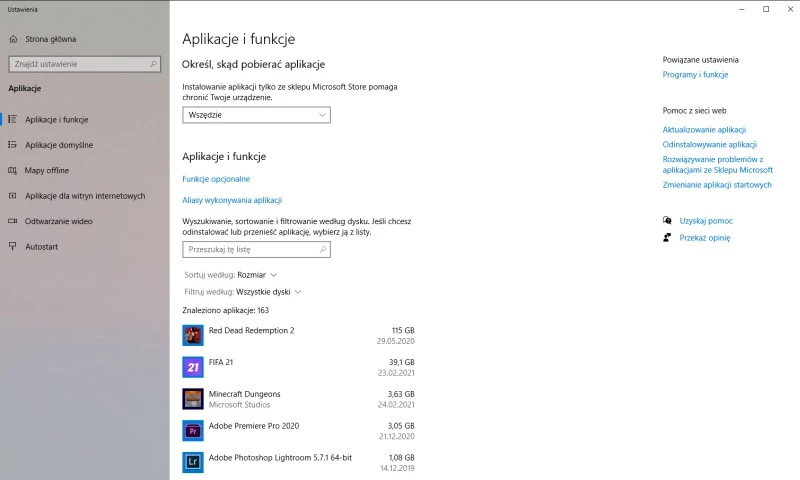The image size is (800, 480).
Task: Open Filtruj według Wszystkie dyski dropdown
Action: coord(243,292)
